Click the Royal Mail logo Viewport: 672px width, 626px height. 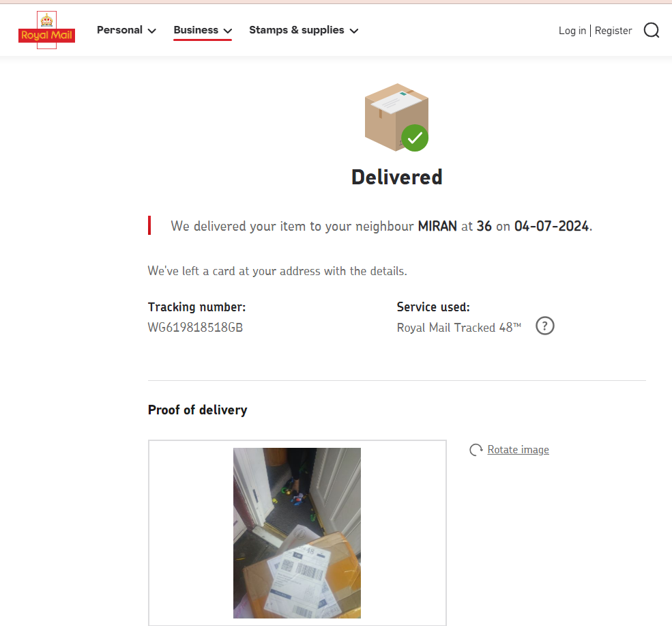(46, 30)
